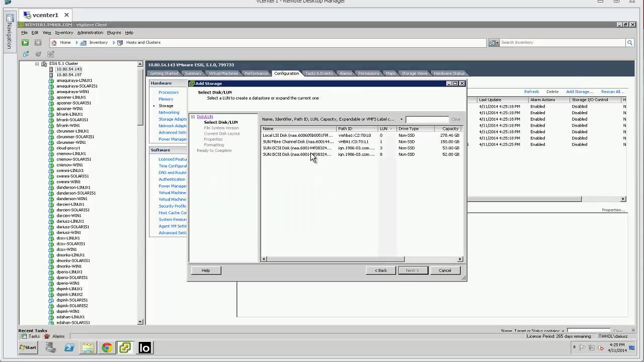Click the Hosts and Clusters breadcrumb icon
Screen dimensions: 644x362
tap(120, 43)
